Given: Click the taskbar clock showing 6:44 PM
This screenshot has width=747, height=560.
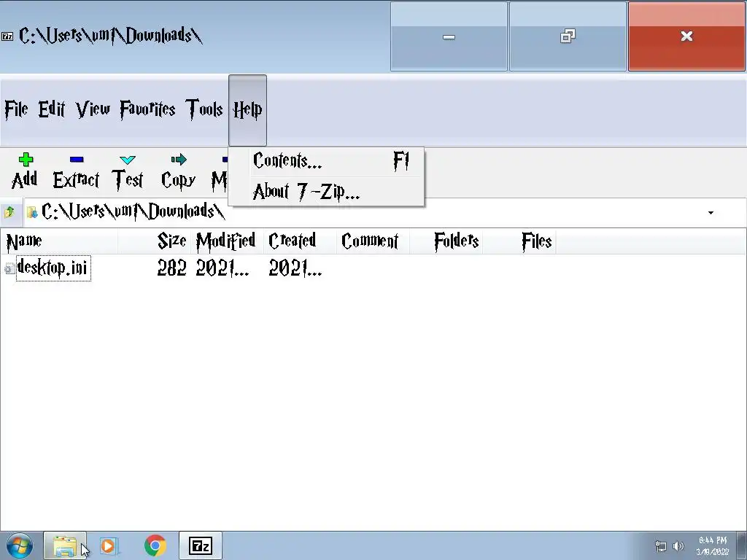Looking at the screenshot, I should click(713, 546).
